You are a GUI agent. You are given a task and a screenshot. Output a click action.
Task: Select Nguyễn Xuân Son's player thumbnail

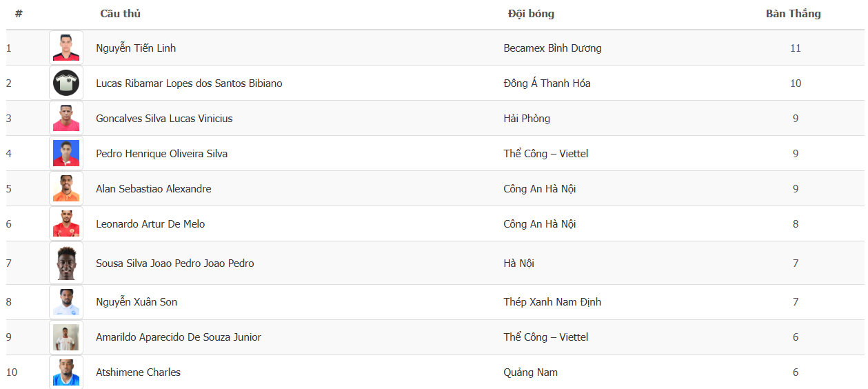pyautogui.click(x=66, y=302)
